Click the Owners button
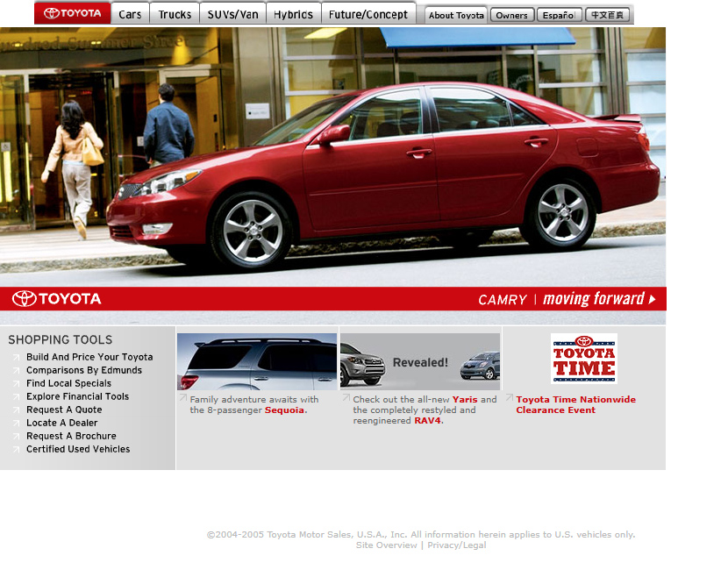Viewport: 728px width, 570px height. (x=511, y=15)
